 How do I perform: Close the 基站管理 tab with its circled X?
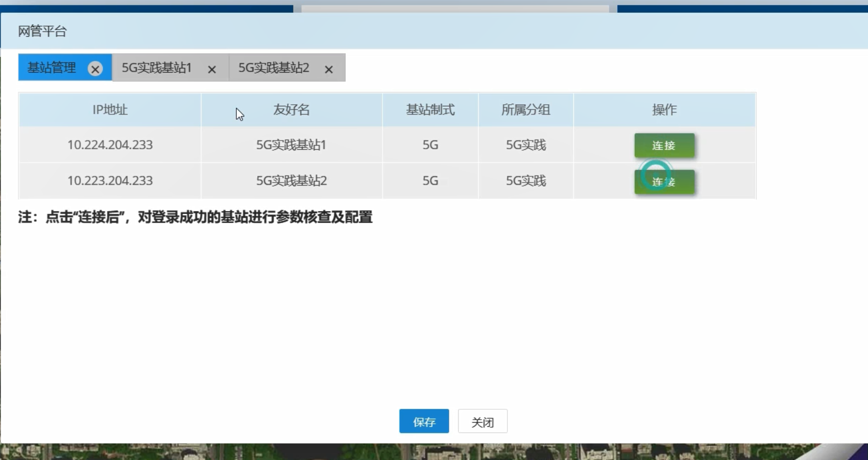95,68
